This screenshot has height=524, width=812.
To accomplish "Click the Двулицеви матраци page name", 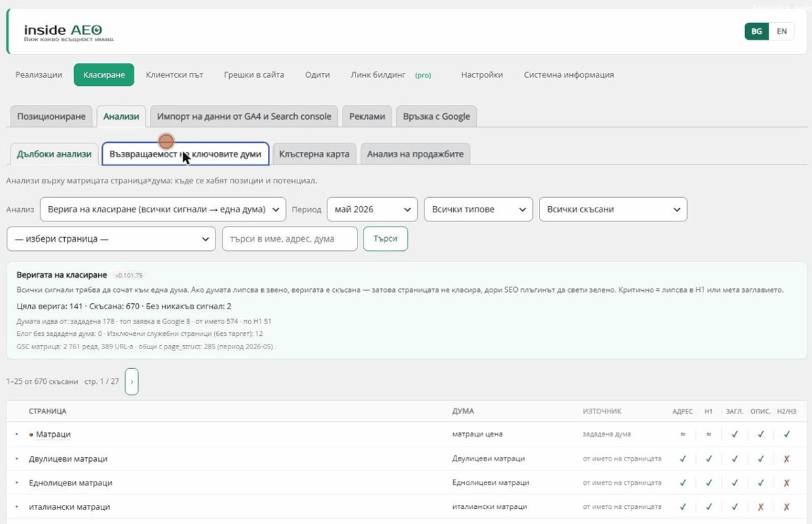I will pos(68,458).
